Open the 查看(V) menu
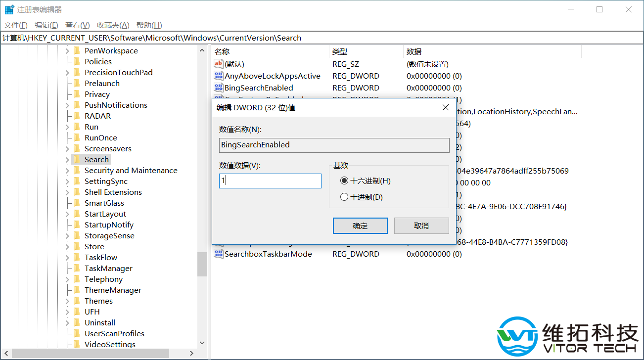This screenshot has height=360, width=644. [77, 25]
